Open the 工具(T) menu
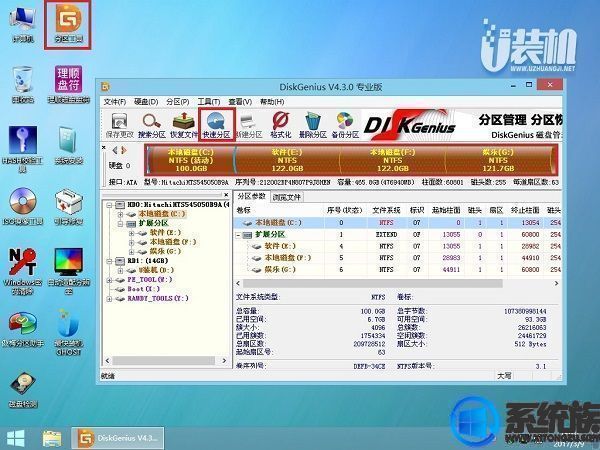 click(209, 102)
